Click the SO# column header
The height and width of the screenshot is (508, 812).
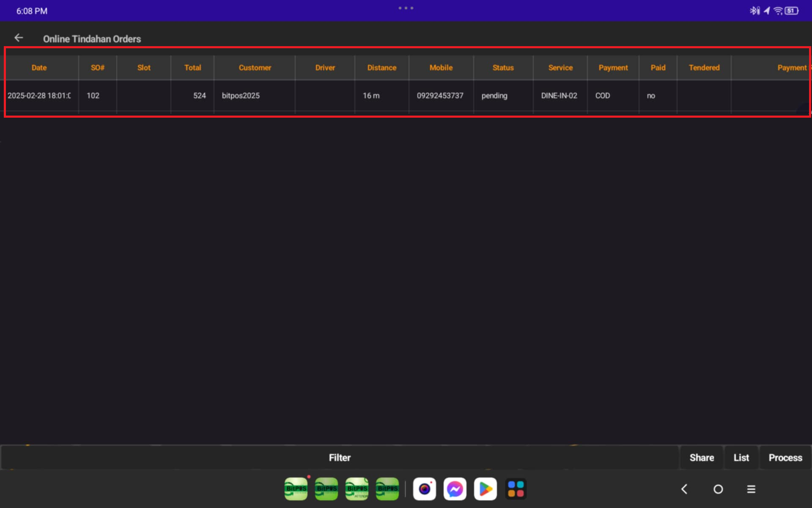point(98,68)
